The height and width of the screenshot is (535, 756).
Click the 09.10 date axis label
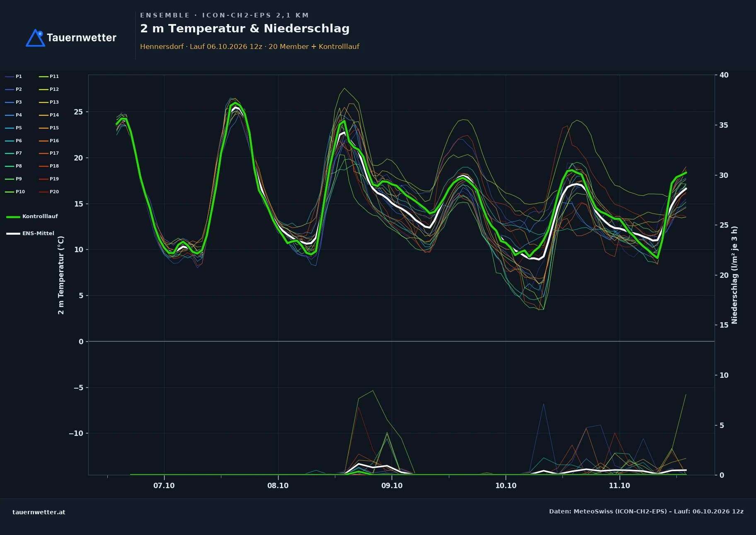[x=392, y=486]
